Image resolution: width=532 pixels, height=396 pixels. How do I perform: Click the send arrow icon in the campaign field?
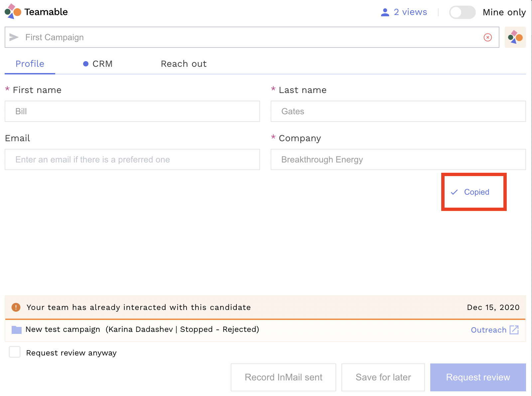click(x=14, y=37)
